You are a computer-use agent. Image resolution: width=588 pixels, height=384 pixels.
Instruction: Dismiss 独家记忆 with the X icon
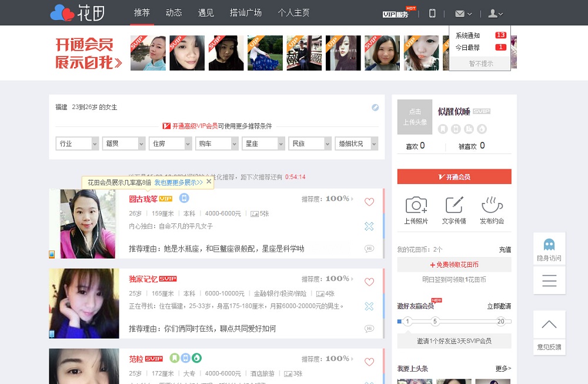[x=369, y=306]
